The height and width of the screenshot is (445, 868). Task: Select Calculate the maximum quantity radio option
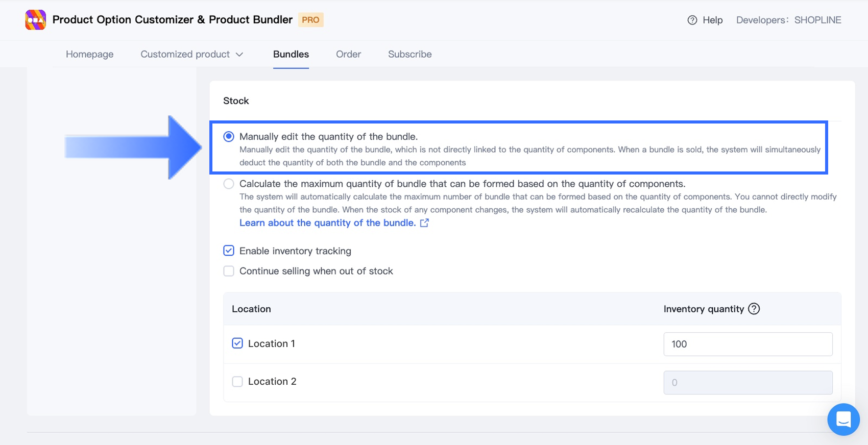pos(229,184)
